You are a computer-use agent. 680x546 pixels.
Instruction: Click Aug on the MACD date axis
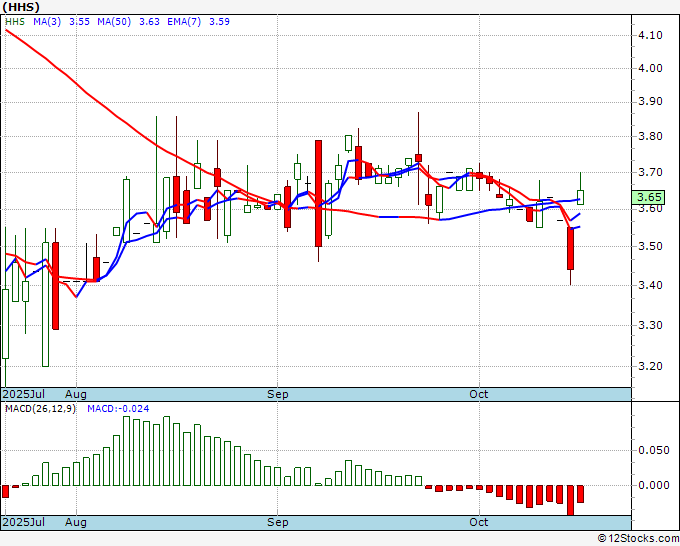[76, 522]
